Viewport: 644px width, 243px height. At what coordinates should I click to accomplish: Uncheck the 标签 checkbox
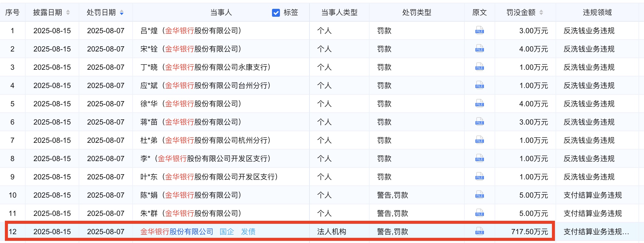[276, 13]
